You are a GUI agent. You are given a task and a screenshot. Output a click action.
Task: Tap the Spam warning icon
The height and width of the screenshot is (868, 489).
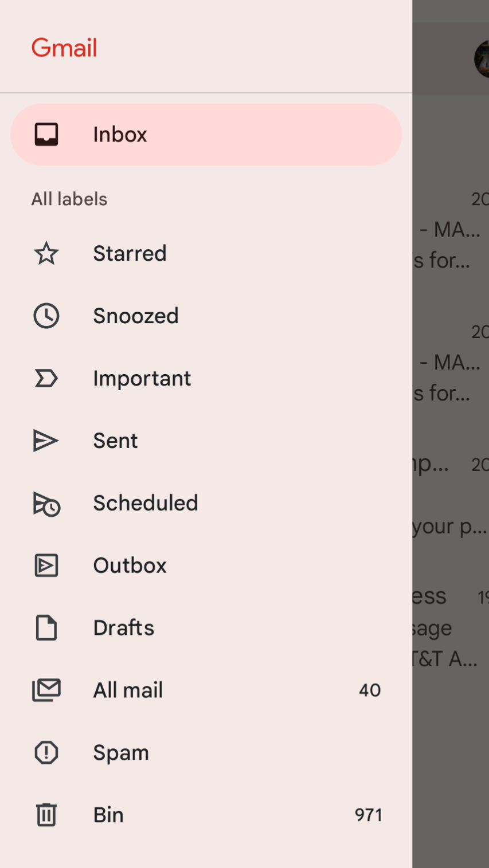[x=46, y=752]
